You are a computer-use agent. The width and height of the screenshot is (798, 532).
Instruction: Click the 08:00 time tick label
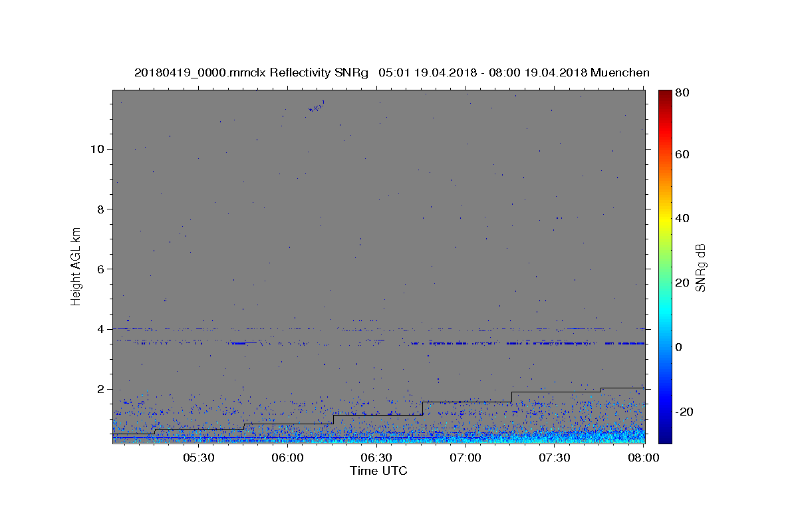coord(642,458)
